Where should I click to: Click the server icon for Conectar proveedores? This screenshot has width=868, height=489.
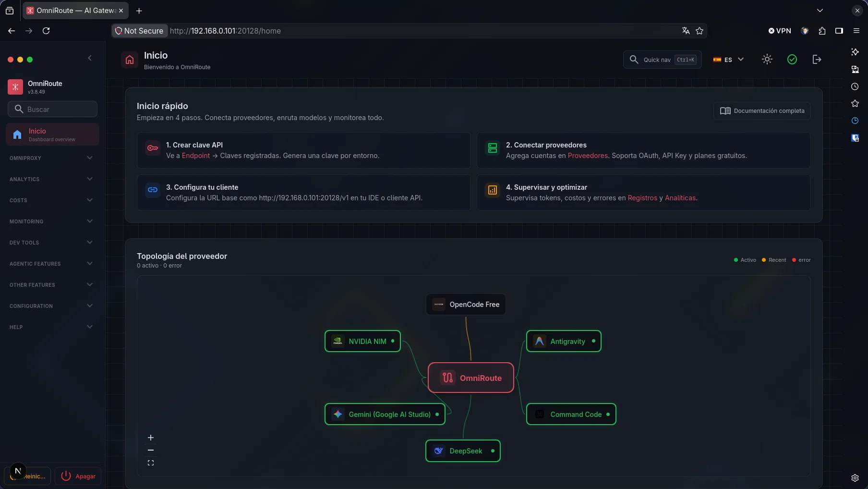pos(493,148)
